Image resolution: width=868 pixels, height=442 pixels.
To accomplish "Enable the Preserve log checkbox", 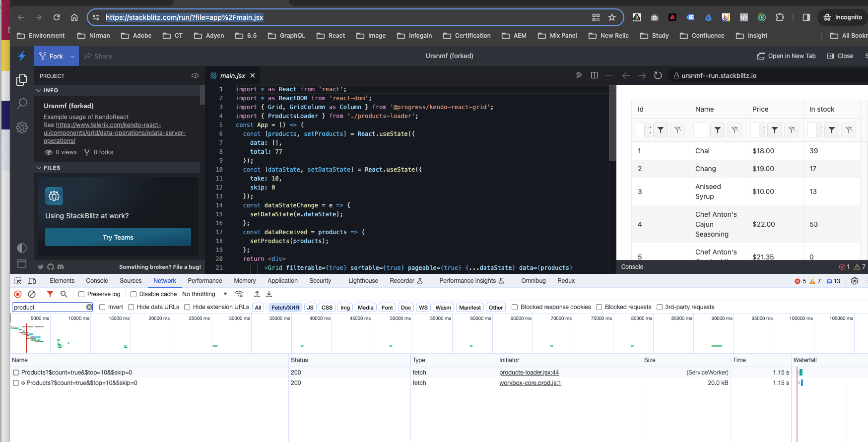I will pos(82,294).
